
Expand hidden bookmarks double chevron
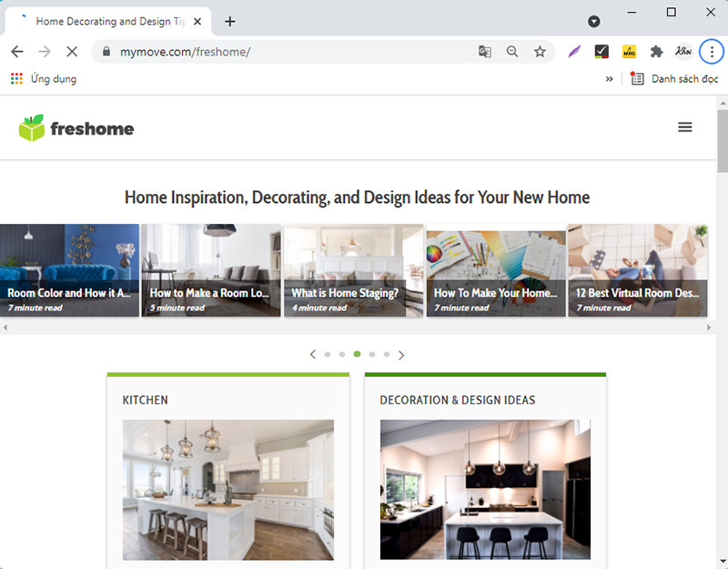coord(609,79)
